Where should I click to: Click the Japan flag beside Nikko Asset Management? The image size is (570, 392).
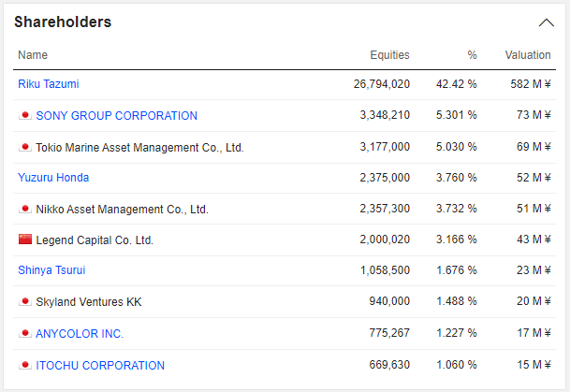(x=25, y=210)
